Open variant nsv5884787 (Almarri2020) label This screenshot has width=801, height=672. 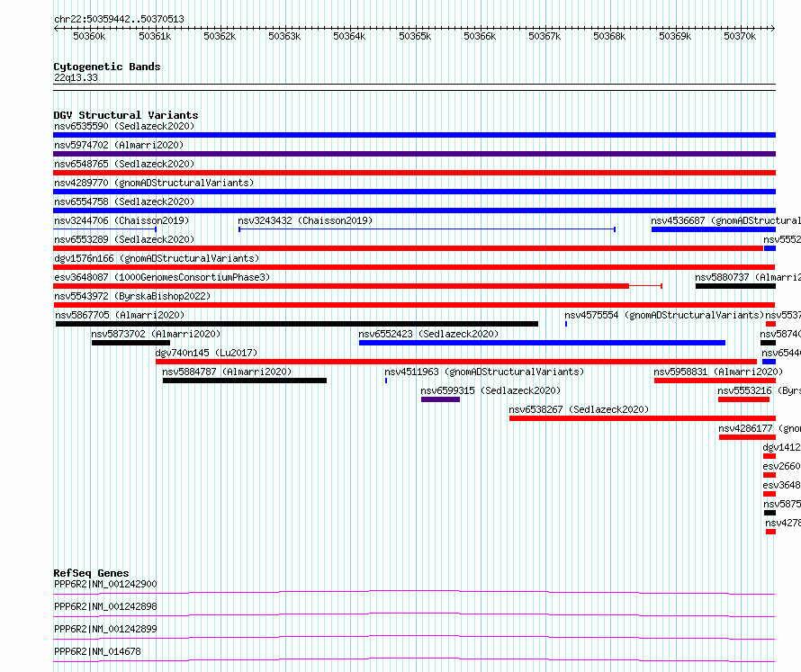coord(227,372)
